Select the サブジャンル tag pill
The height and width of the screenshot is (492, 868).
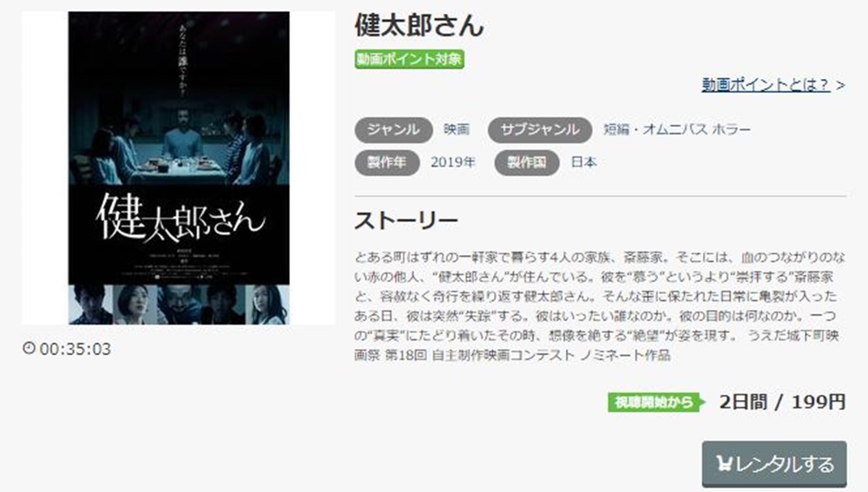click(540, 129)
